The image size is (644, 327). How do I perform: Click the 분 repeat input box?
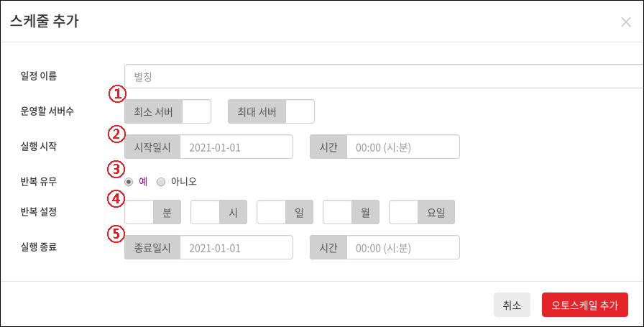pyautogui.click(x=139, y=212)
